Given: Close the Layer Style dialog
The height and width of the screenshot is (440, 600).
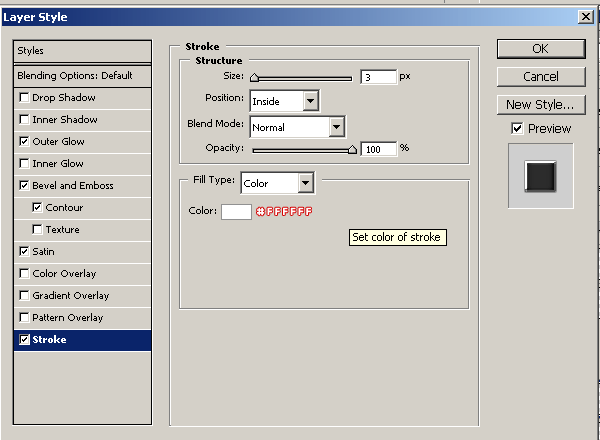Looking at the screenshot, I should (x=584, y=17).
